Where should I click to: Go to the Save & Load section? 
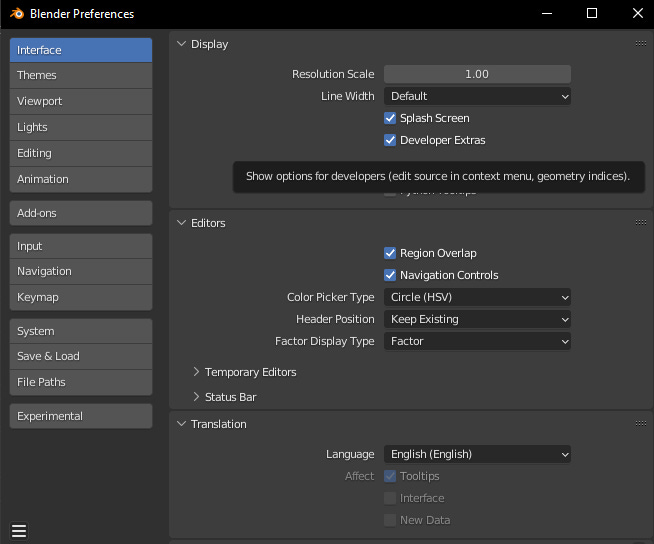(81, 357)
